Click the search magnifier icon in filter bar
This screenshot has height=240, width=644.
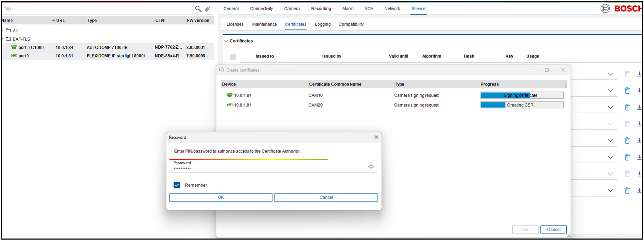click(x=198, y=9)
